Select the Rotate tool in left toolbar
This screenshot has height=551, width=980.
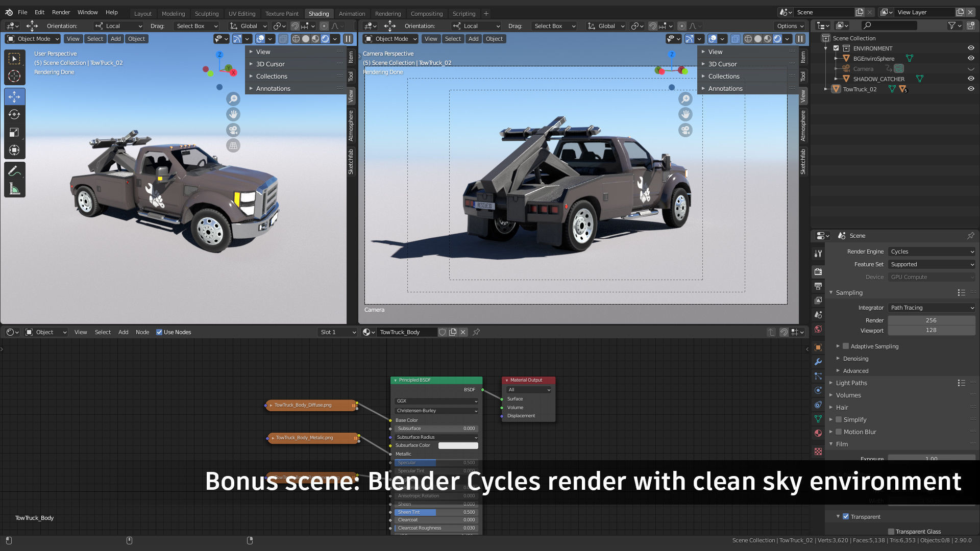pos(14,115)
